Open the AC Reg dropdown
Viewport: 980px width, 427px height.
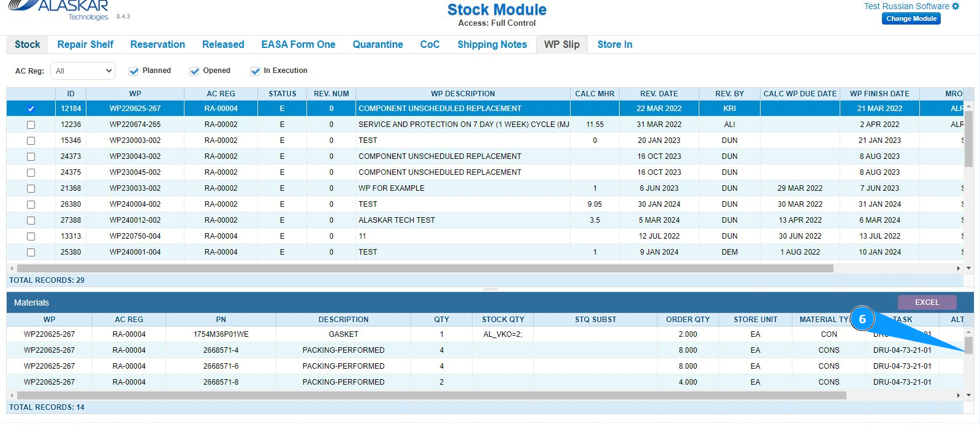[x=83, y=71]
